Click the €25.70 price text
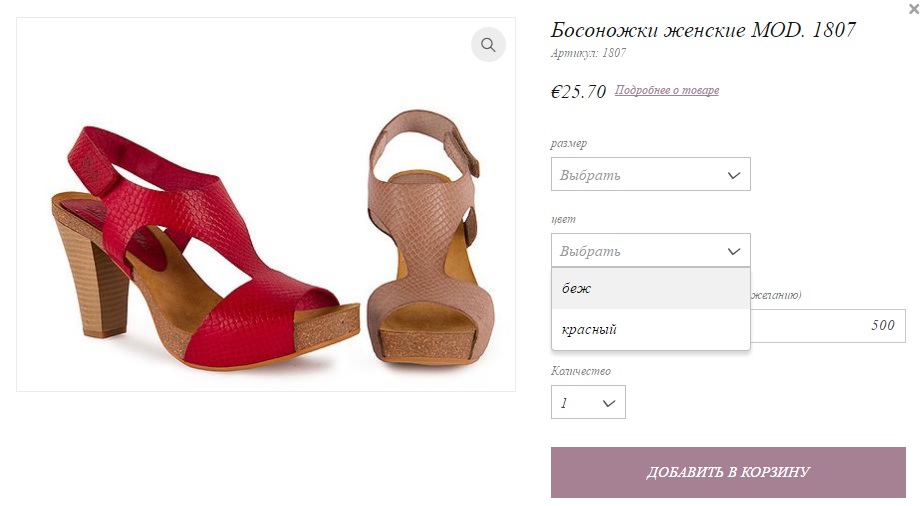The image size is (924, 506). tap(578, 91)
